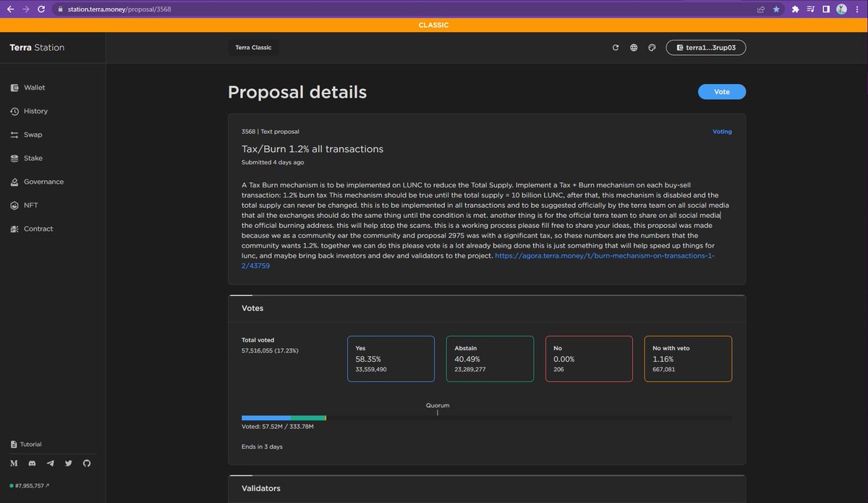Go to the Swap section
The height and width of the screenshot is (503, 868).
pos(27,135)
